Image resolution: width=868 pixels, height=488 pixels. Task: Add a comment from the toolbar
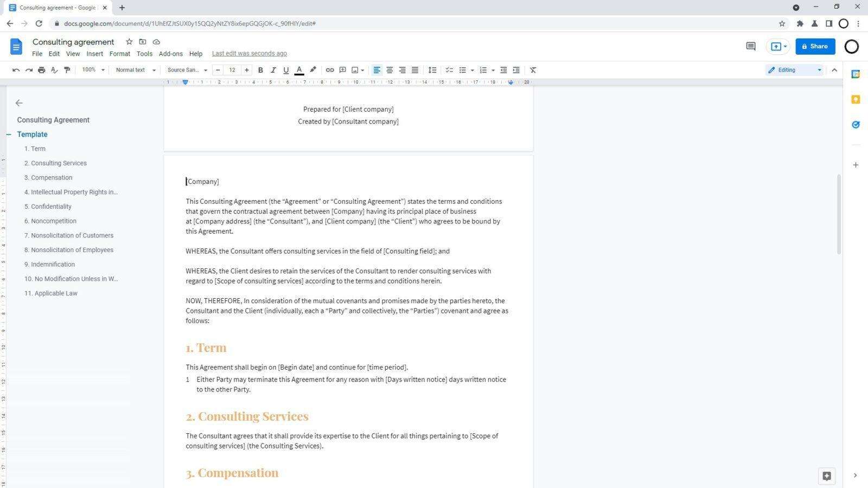[x=342, y=69]
